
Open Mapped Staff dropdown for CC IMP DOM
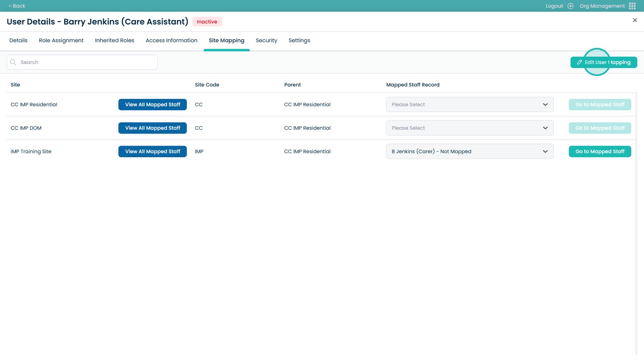(469, 128)
